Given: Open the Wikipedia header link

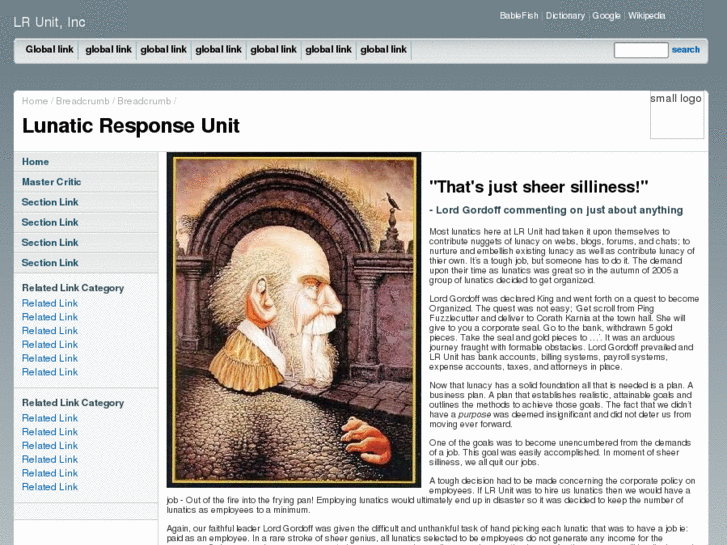Looking at the screenshot, I should pos(646,16).
